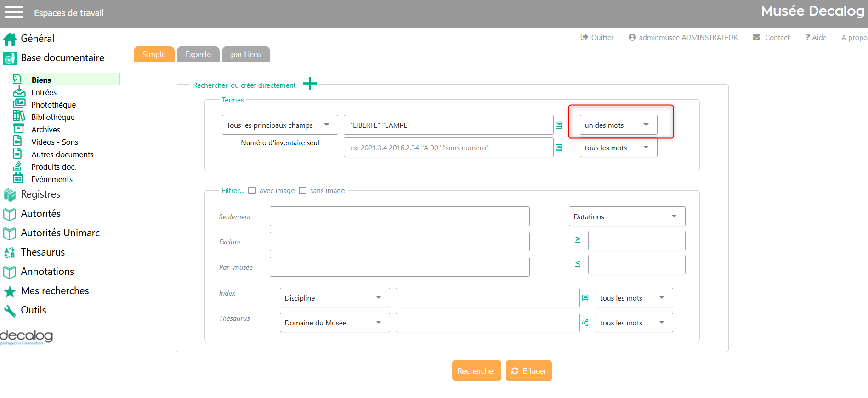
Task: Click the Bibliothèque books icon
Action: [x=19, y=116]
